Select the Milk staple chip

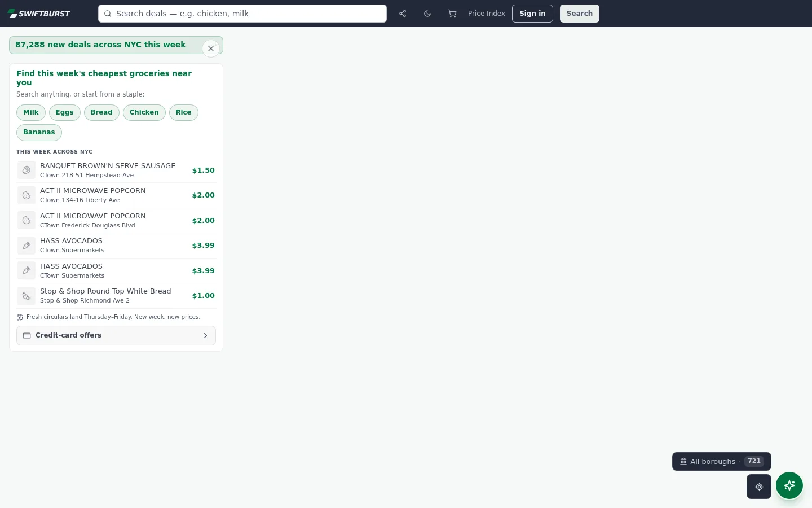click(x=31, y=112)
